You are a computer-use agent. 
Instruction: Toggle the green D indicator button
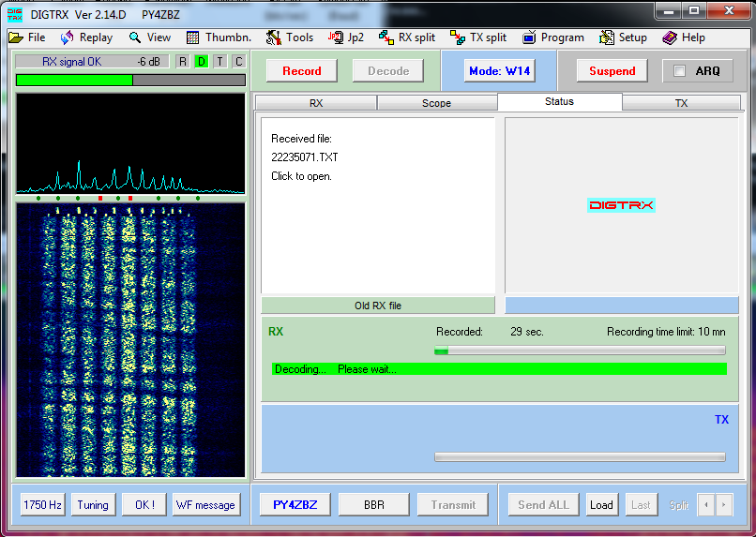pos(201,62)
